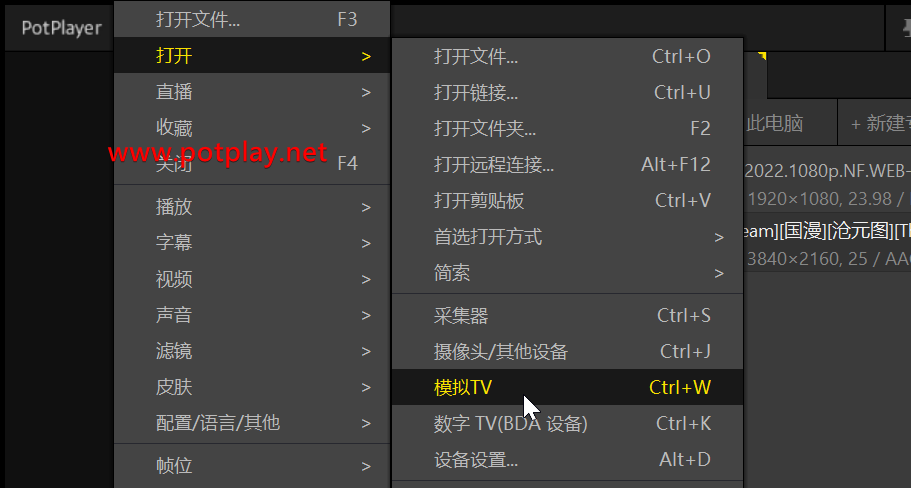Expand the 播放 submenu
The height and width of the screenshot is (488, 911).
click(252, 207)
